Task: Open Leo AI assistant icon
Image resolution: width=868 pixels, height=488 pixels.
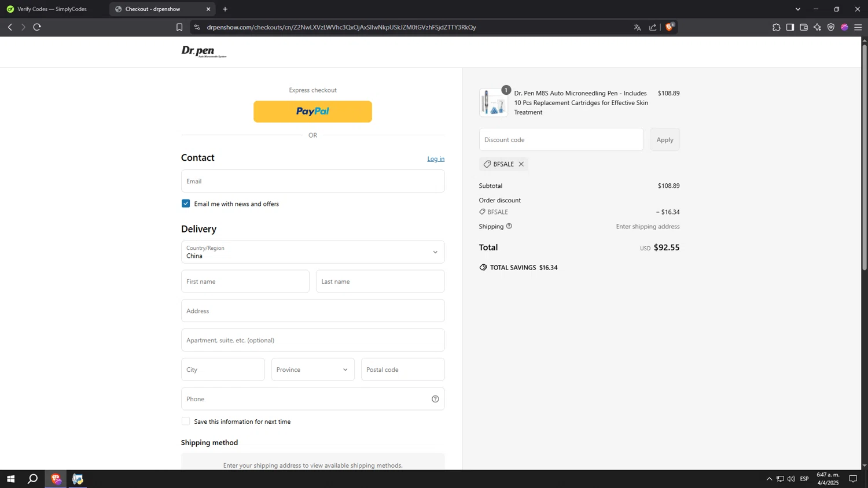Action: (x=817, y=27)
